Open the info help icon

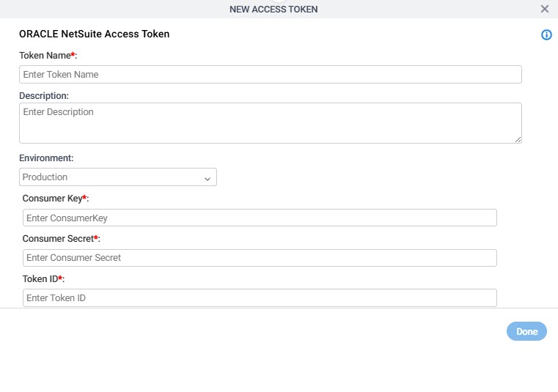[546, 35]
